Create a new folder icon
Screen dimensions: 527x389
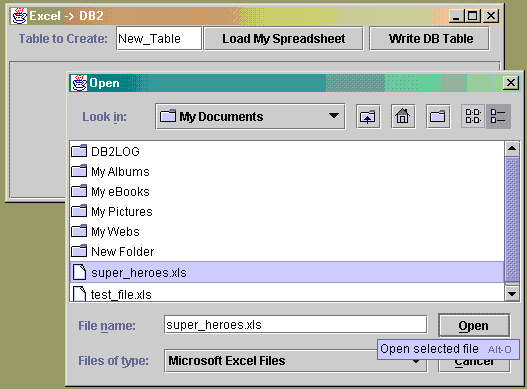(x=438, y=117)
